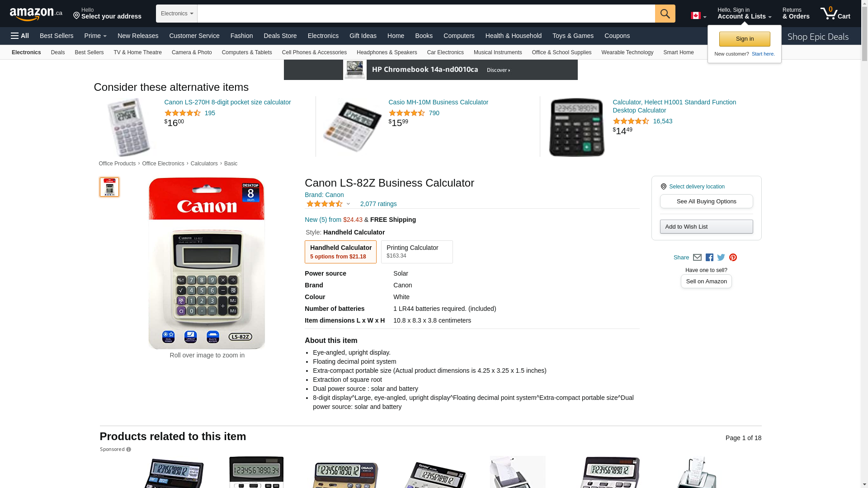
Task: Open the All hamburger menu
Action: click(20, 36)
